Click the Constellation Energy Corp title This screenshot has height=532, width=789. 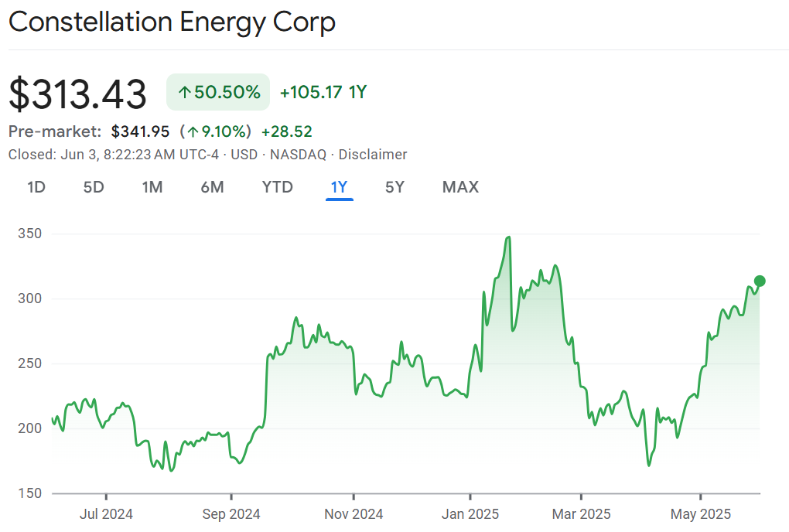[x=172, y=22]
